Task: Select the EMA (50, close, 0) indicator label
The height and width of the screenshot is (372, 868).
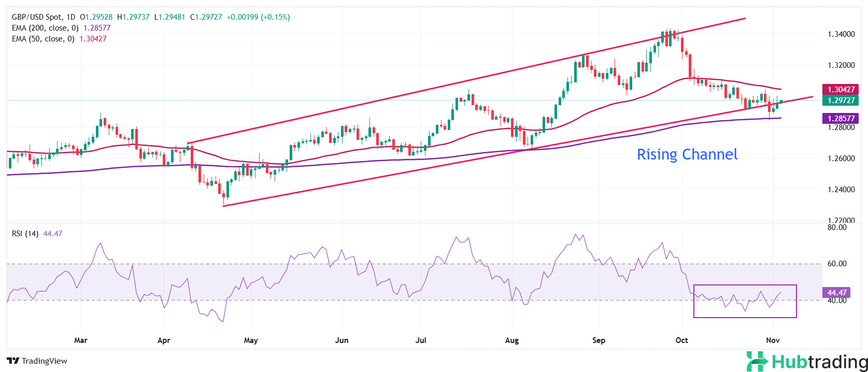Action: point(43,39)
